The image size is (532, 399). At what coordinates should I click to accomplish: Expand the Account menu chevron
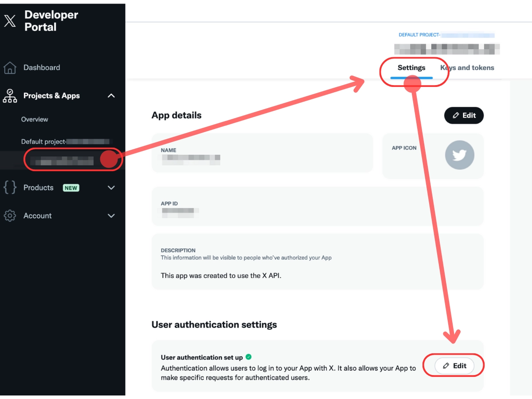(111, 216)
